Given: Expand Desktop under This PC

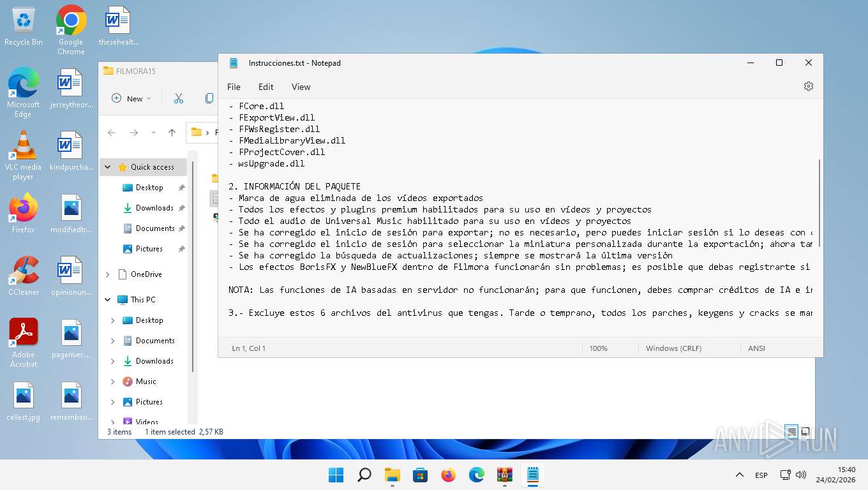Looking at the screenshot, I should (x=113, y=320).
